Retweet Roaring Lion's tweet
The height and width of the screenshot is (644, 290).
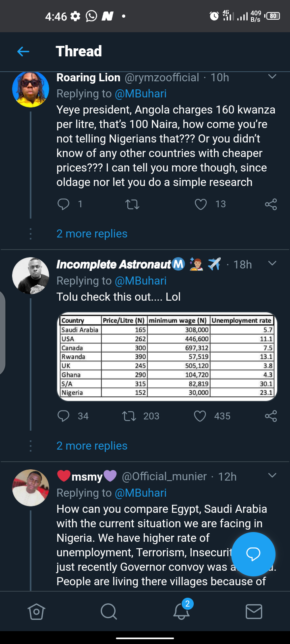[132, 204]
